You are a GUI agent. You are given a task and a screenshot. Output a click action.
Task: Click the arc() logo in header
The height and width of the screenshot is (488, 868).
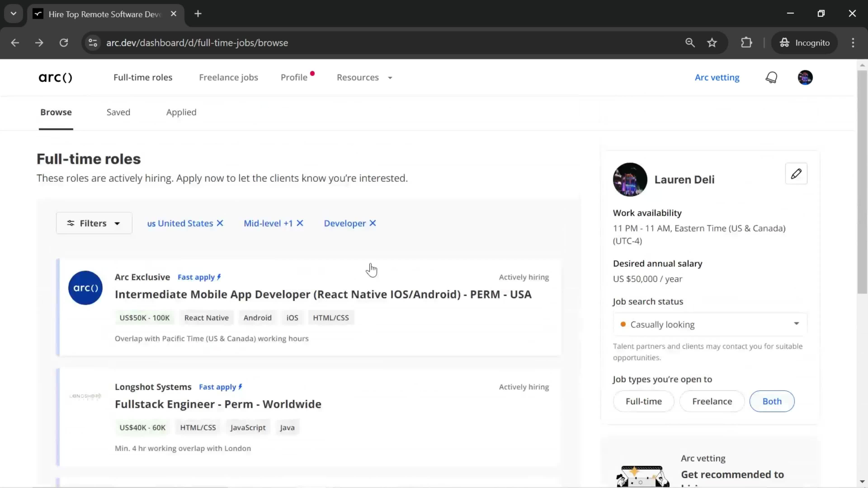tap(55, 77)
